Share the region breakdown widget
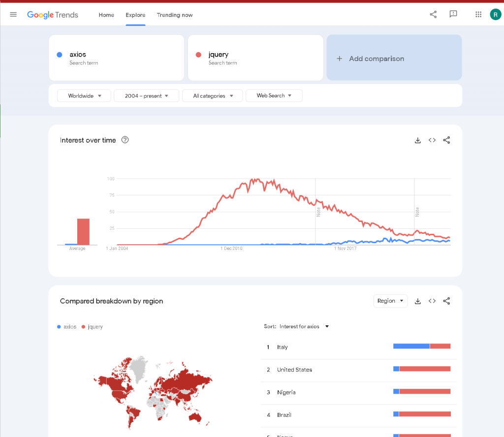Image resolution: width=504 pixels, height=437 pixels. tap(446, 301)
